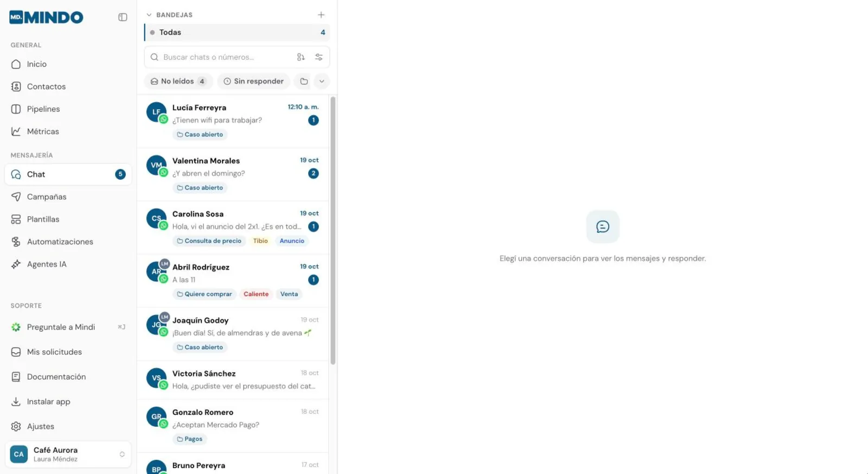
Task: Add a new bandeja with plus icon
Action: [x=321, y=15]
